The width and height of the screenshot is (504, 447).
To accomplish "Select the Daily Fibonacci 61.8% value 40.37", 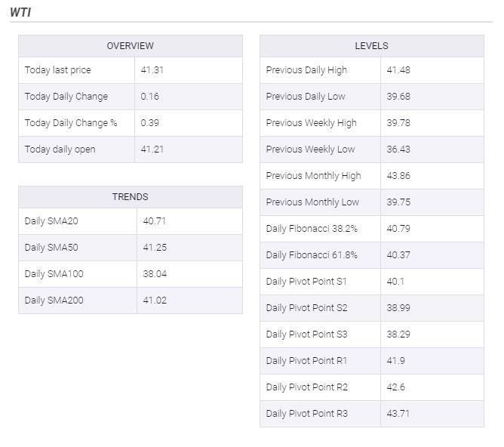I will 398,255.
